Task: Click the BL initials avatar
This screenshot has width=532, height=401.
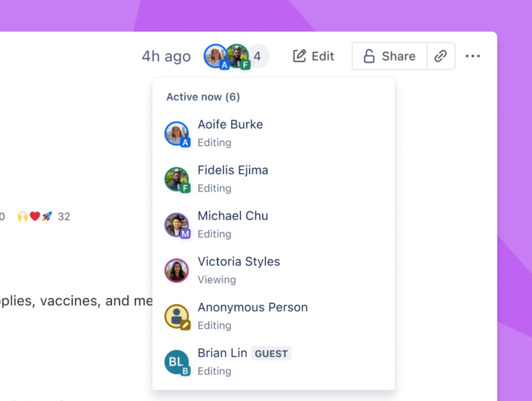Action: click(x=177, y=362)
